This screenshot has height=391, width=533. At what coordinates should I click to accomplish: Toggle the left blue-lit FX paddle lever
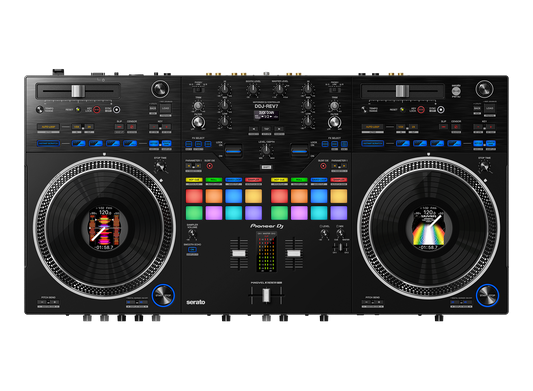click(233, 150)
